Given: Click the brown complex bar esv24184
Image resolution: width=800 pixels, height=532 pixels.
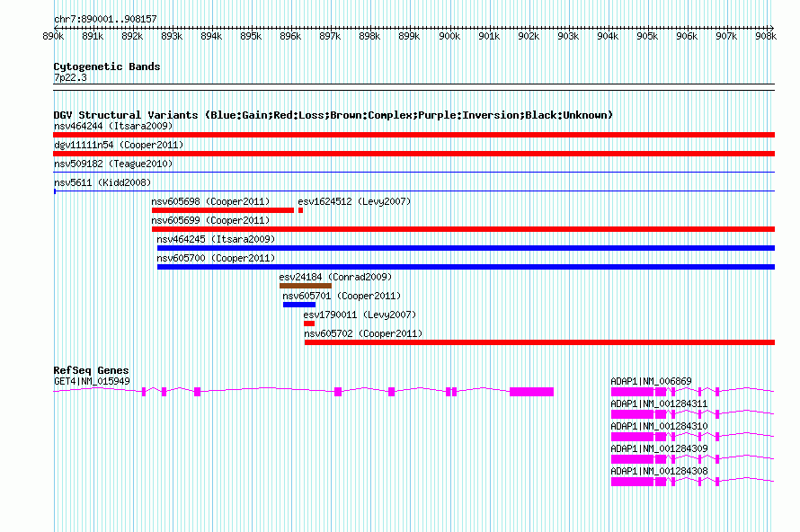Looking at the screenshot, I should [x=305, y=286].
